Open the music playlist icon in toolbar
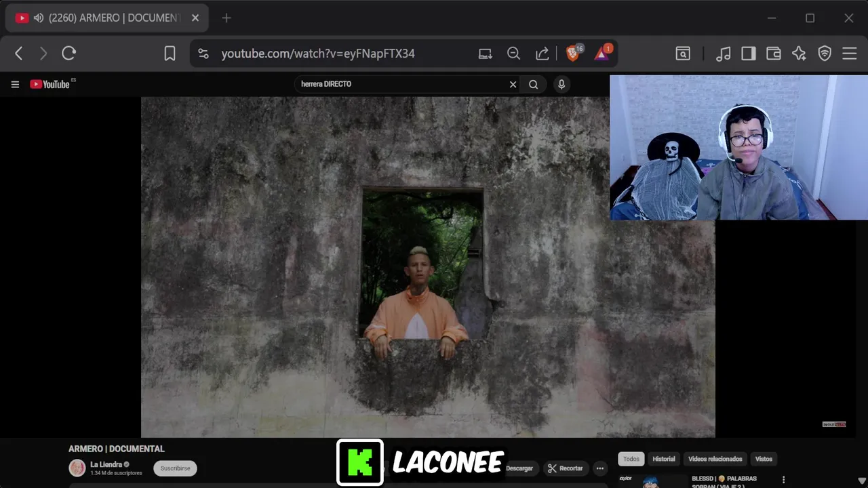The height and width of the screenshot is (488, 868). point(723,54)
